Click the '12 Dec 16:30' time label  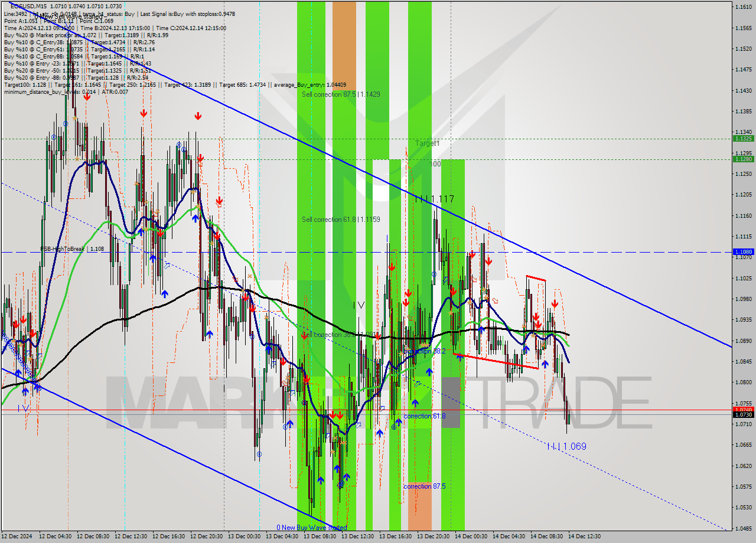pos(169,537)
